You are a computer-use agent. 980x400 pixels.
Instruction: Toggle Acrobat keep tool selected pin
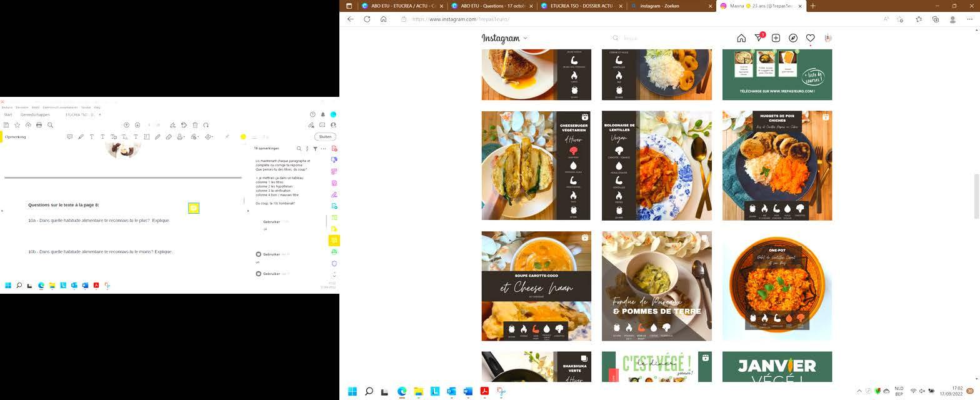[x=227, y=137]
